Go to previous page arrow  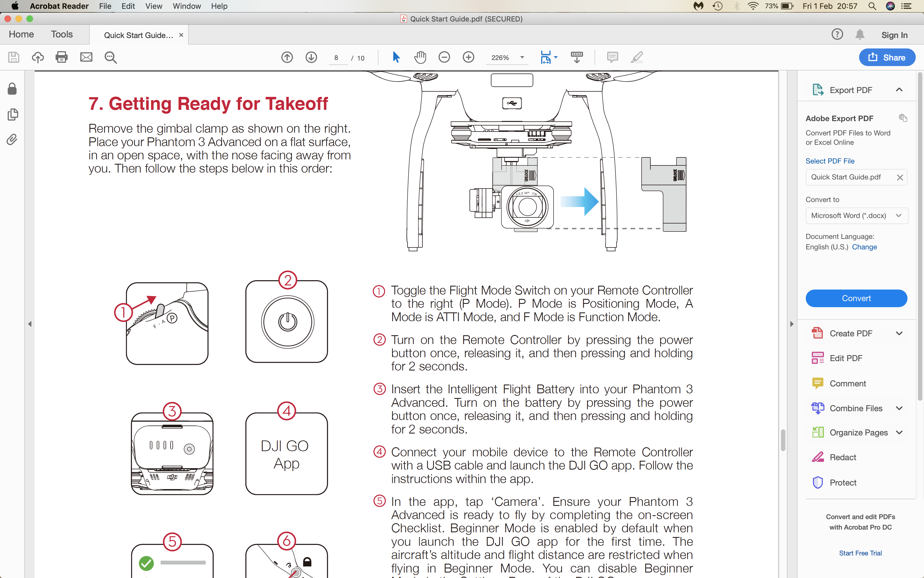(x=287, y=57)
